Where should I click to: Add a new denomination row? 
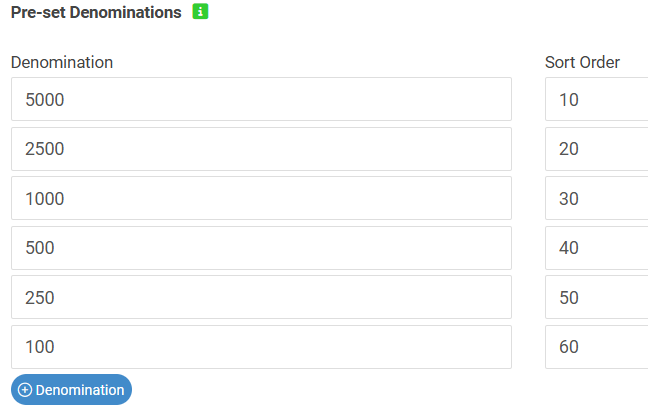(71, 390)
